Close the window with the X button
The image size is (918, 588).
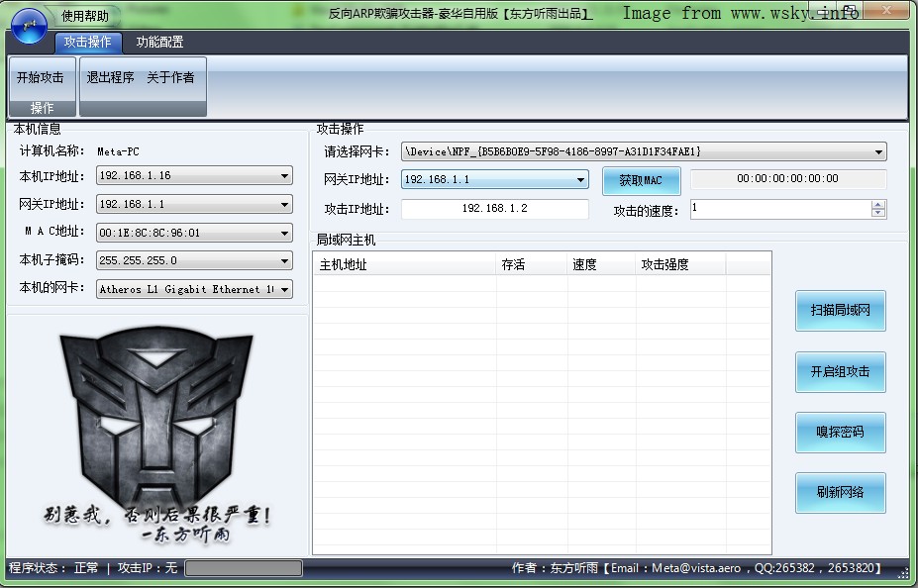point(885,10)
